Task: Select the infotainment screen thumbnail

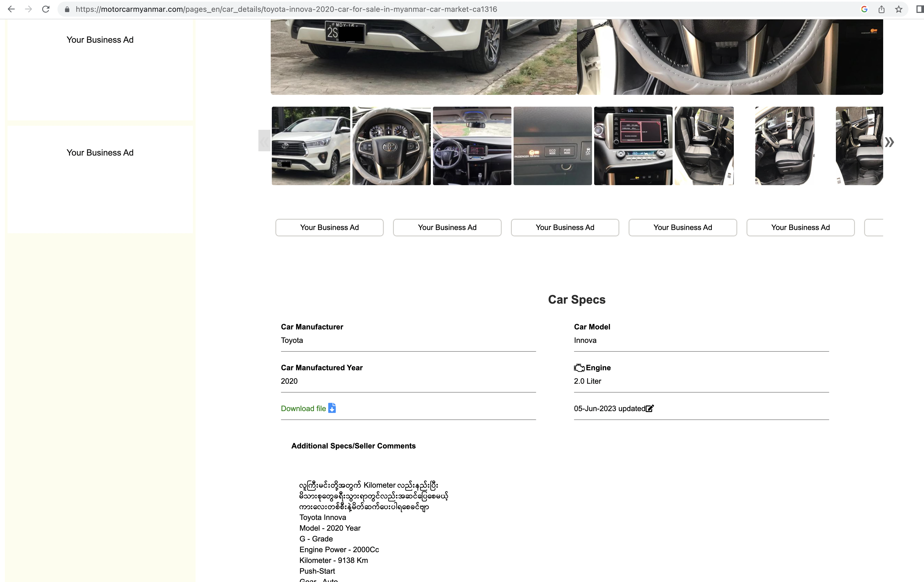Action: [633, 146]
